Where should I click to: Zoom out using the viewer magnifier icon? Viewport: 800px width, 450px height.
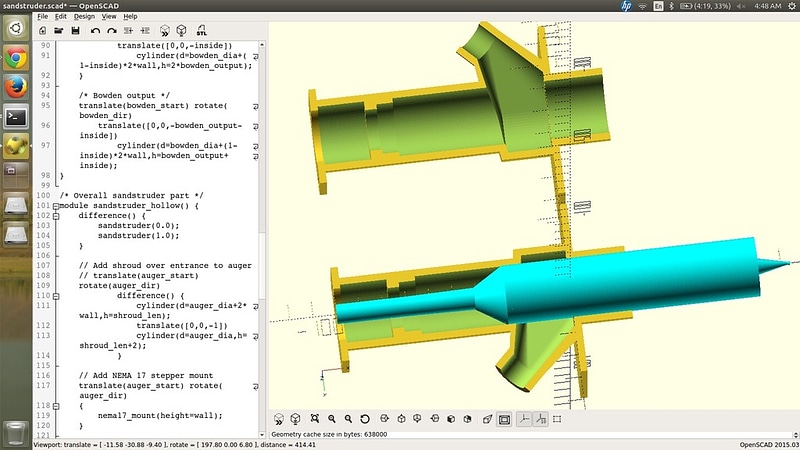point(348,419)
